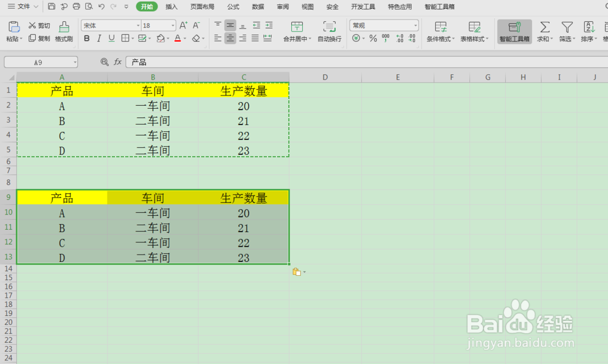Click the select-all corner of the grid
This screenshot has width=608, height=364.
coord(9,77)
